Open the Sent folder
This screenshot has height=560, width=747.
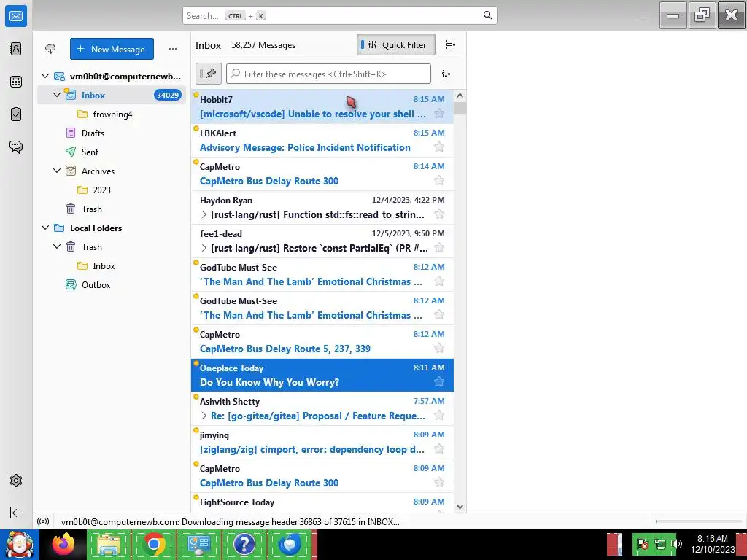coord(112,152)
